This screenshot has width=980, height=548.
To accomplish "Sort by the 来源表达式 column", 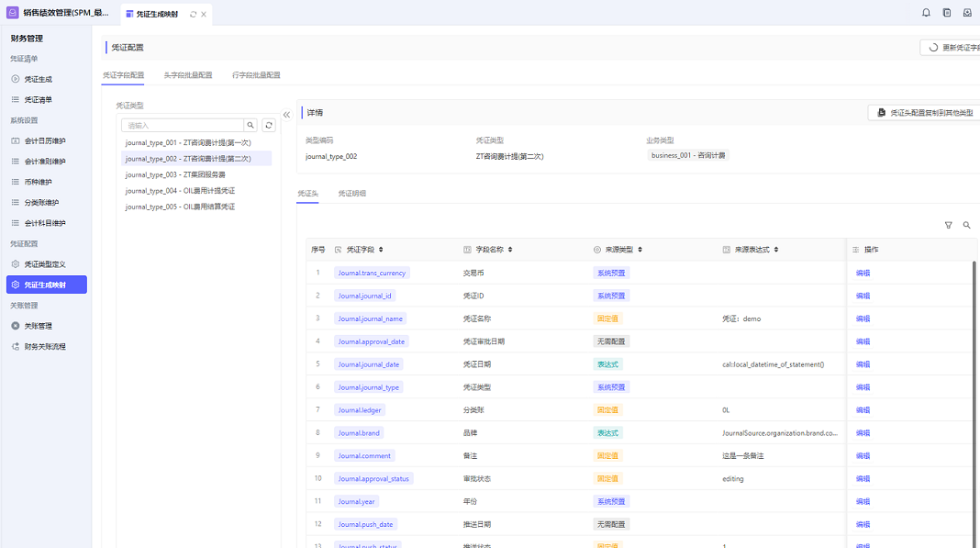I will click(x=778, y=250).
